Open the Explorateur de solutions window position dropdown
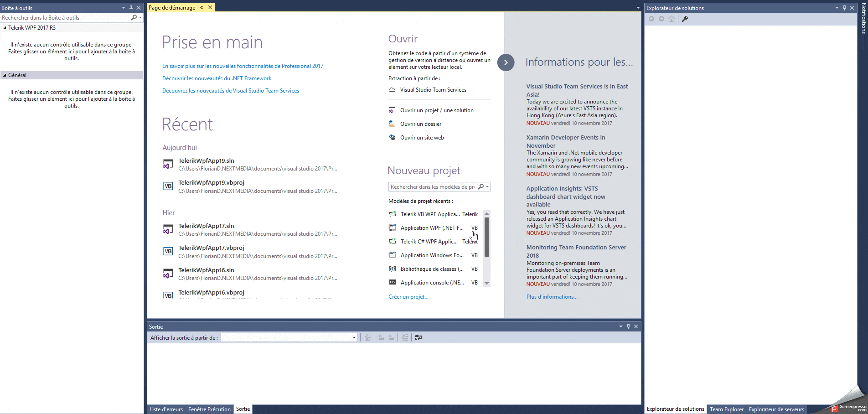Viewport: 868px width, 414px height. pyautogui.click(x=837, y=8)
